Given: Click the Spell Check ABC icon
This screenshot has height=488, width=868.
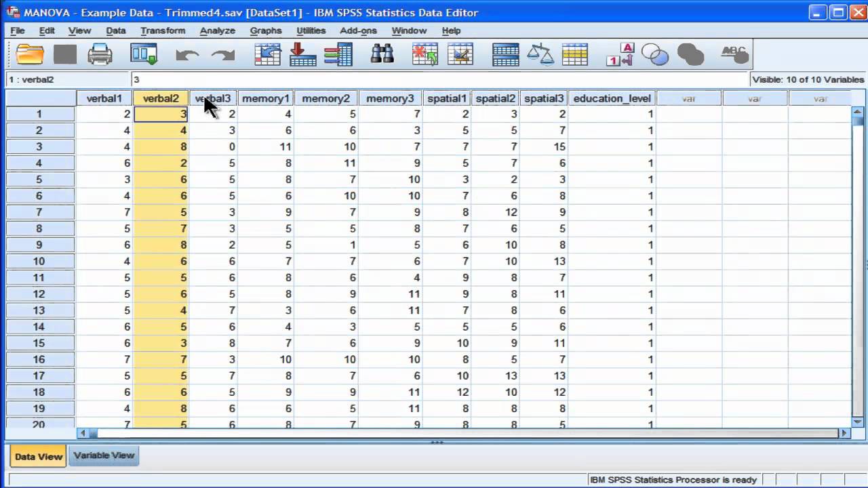Looking at the screenshot, I should point(734,54).
